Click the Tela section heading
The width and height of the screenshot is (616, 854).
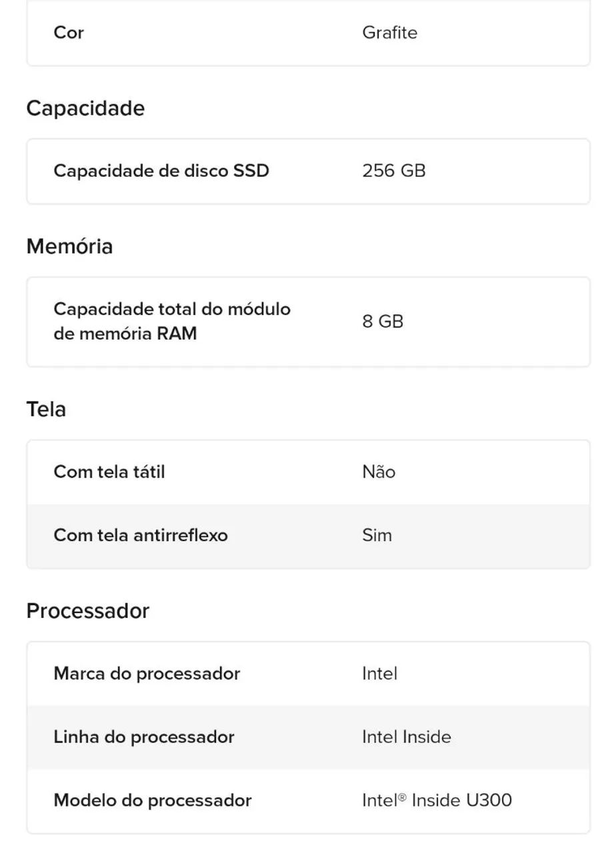[46, 409]
